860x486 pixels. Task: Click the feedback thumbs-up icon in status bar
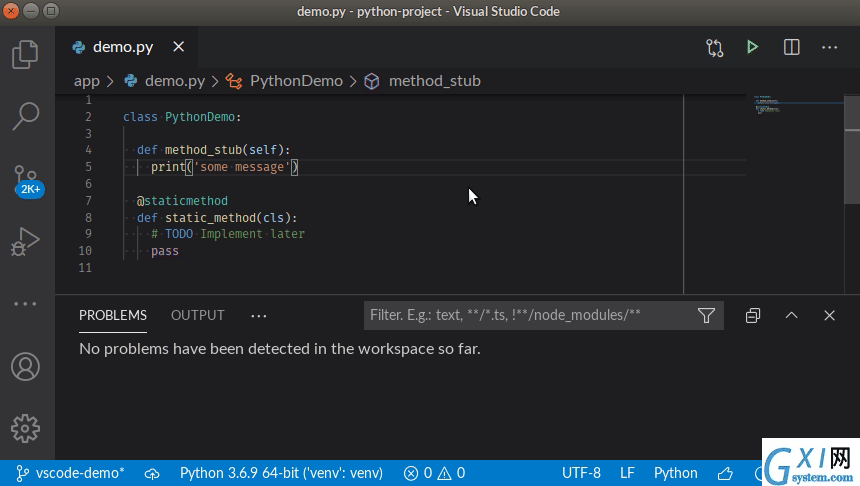pos(725,473)
